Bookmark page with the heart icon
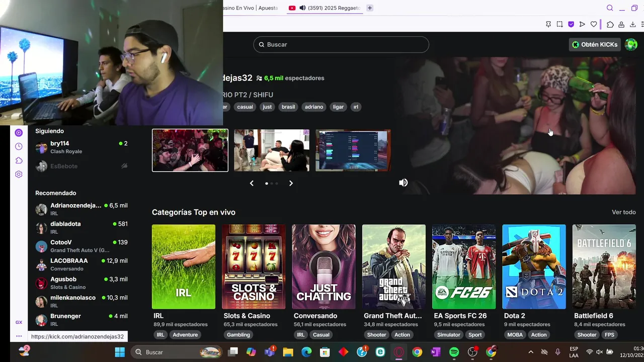Screen dimensions: 644x362 point(594,24)
